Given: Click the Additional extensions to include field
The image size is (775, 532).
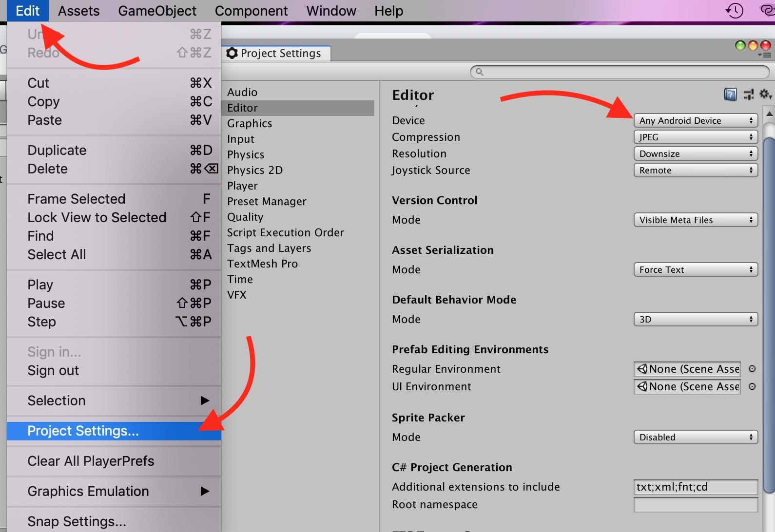Looking at the screenshot, I should click(695, 487).
